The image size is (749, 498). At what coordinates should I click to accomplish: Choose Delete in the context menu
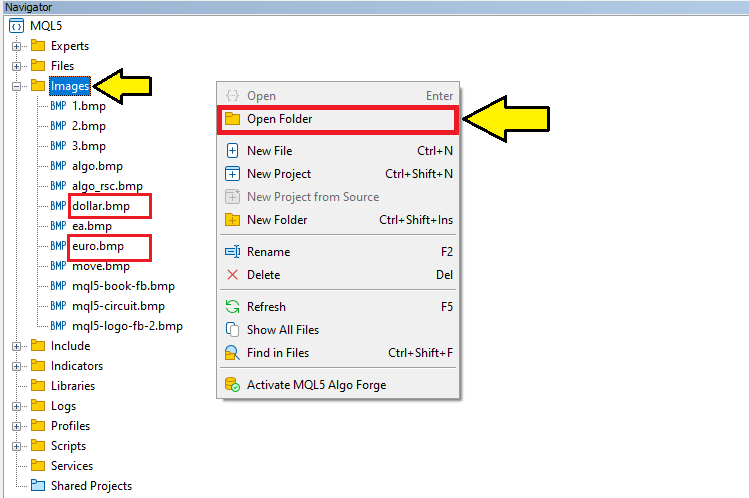(338, 275)
